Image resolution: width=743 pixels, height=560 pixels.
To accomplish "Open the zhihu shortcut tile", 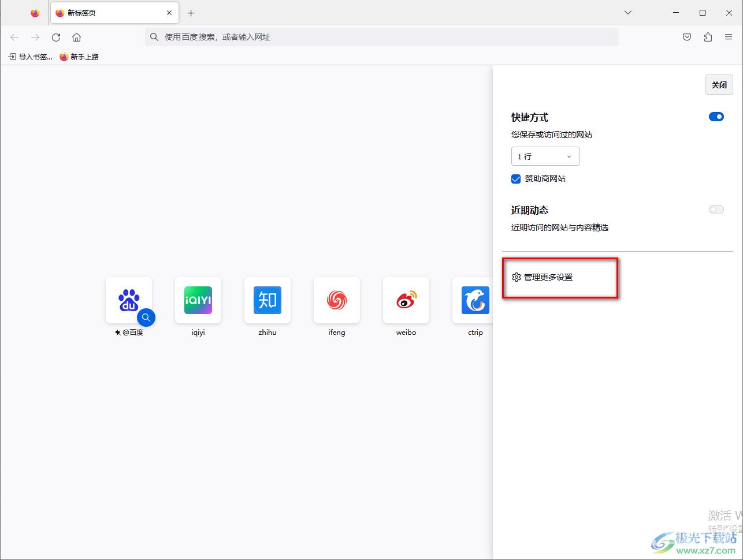I will pyautogui.click(x=268, y=300).
